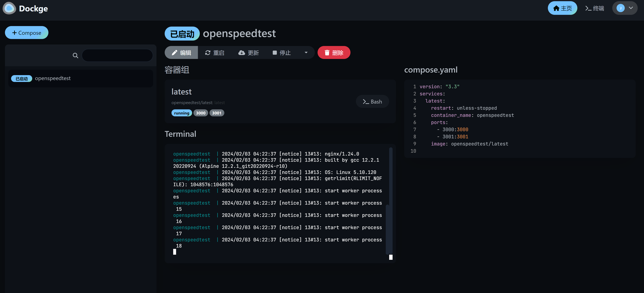Viewport: 644px width, 293px height.
Task: Click the running status badge
Action: tap(182, 113)
